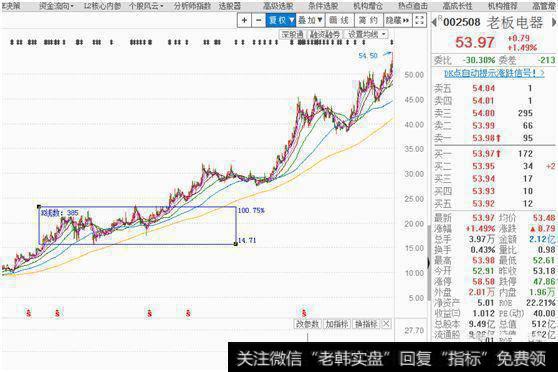Click stock code 002508 in header

[462, 22]
